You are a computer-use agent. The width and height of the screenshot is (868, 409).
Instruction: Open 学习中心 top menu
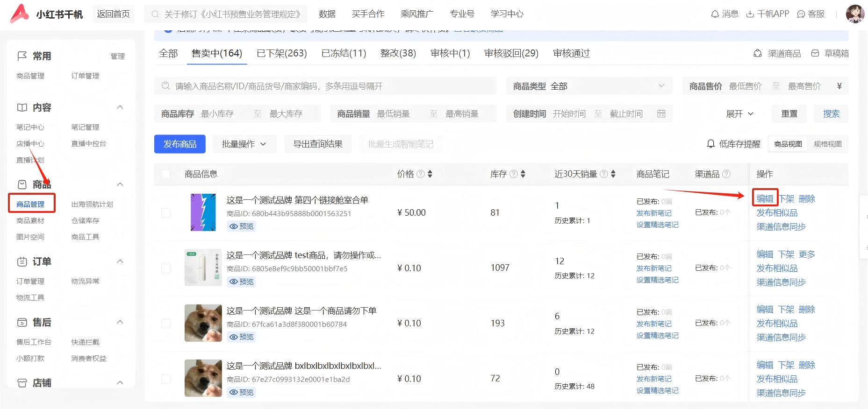pyautogui.click(x=507, y=14)
